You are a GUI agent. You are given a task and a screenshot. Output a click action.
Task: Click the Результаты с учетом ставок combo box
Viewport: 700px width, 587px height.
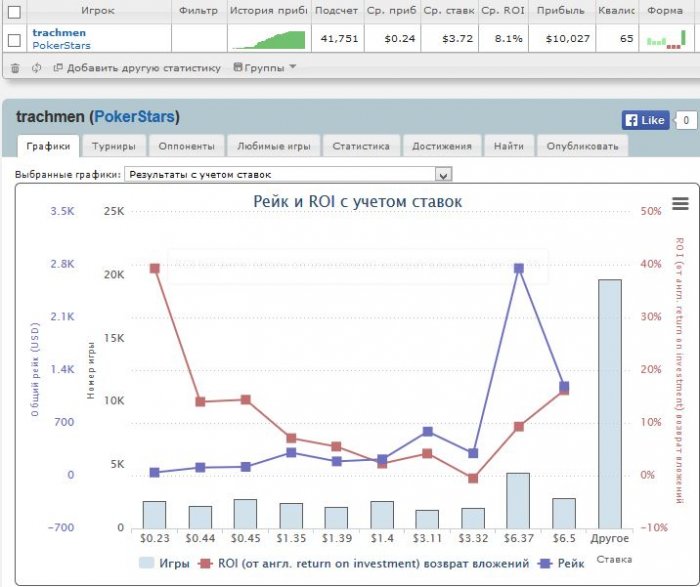[288, 175]
